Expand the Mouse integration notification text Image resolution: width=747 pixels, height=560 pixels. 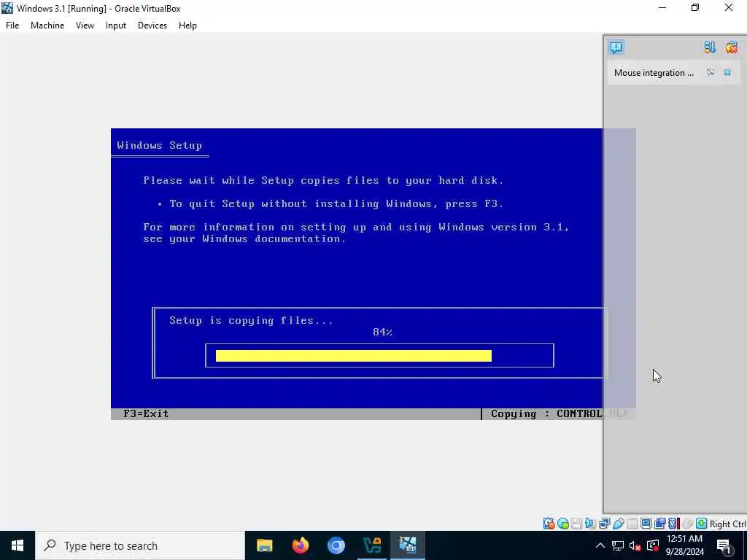point(654,72)
